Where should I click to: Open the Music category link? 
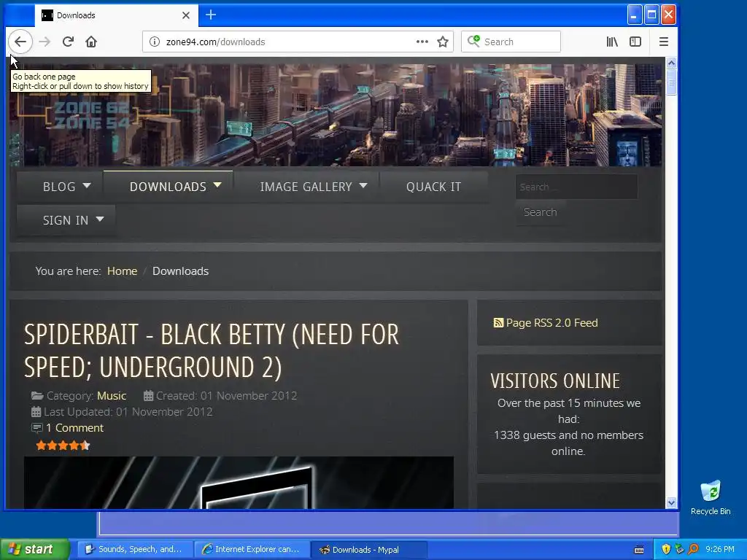[112, 396]
